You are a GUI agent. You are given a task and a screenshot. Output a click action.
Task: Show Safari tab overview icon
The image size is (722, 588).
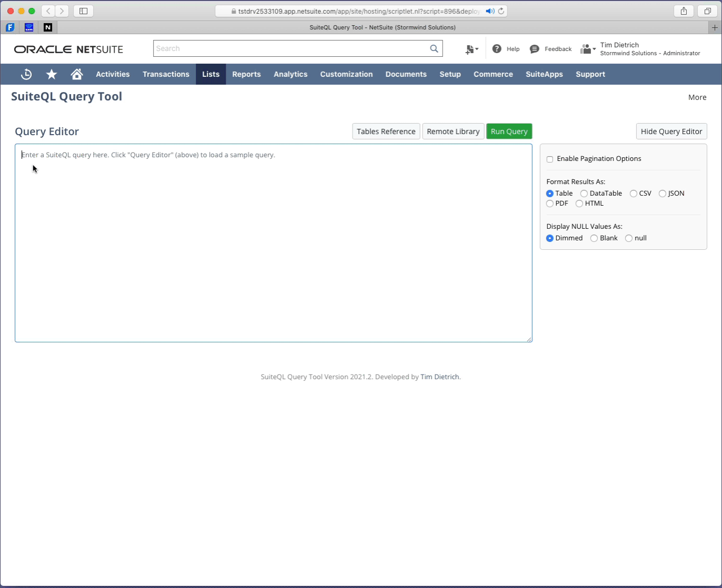707,11
